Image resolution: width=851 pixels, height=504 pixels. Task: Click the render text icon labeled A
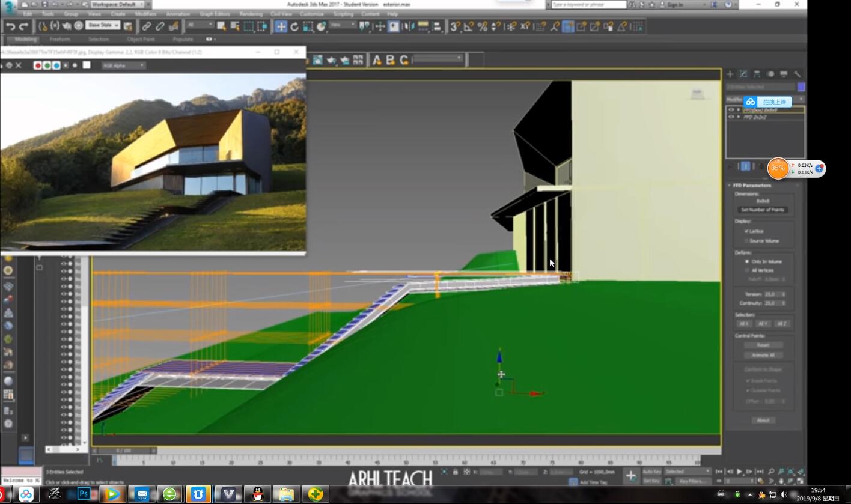pos(377,60)
